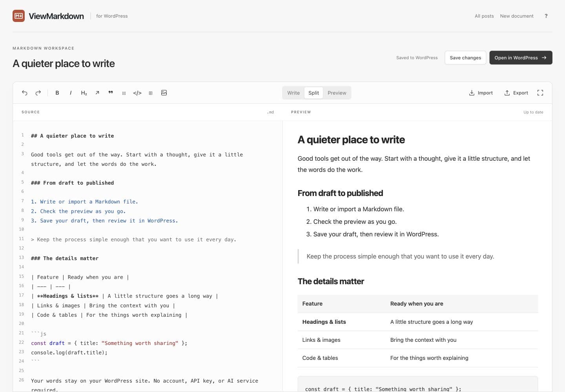
Task: Switch to the Preview tab
Action: coord(337,93)
